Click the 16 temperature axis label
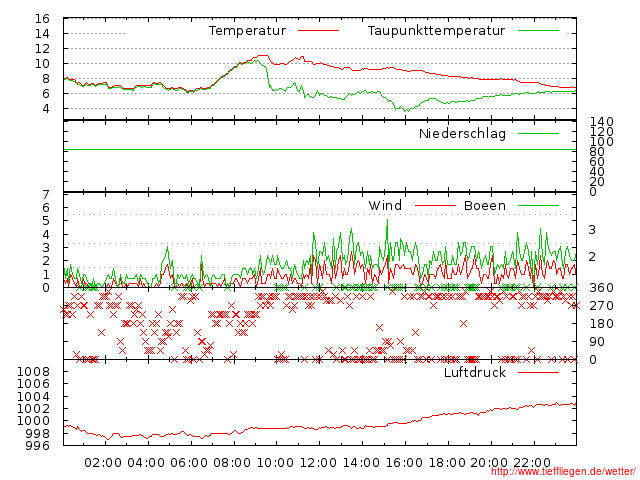The height and width of the screenshot is (480, 640). (x=42, y=19)
